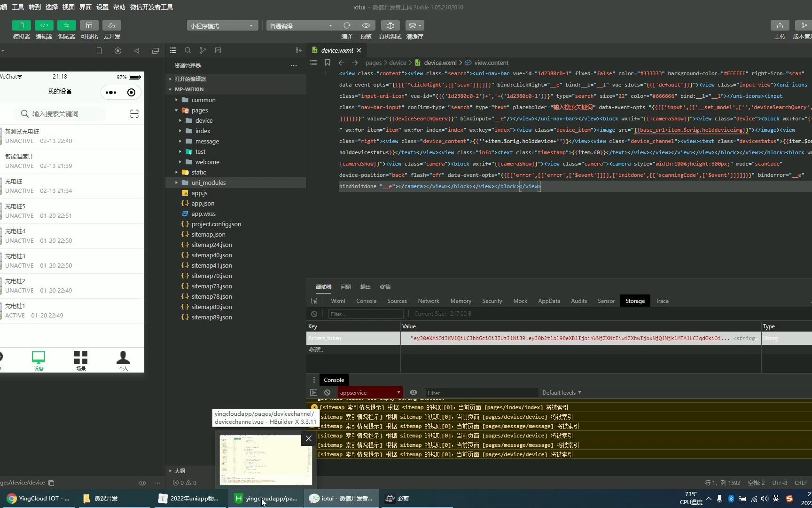Click the element inspector select icon
The width and height of the screenshot is (812, 508).
coord(314,301)
